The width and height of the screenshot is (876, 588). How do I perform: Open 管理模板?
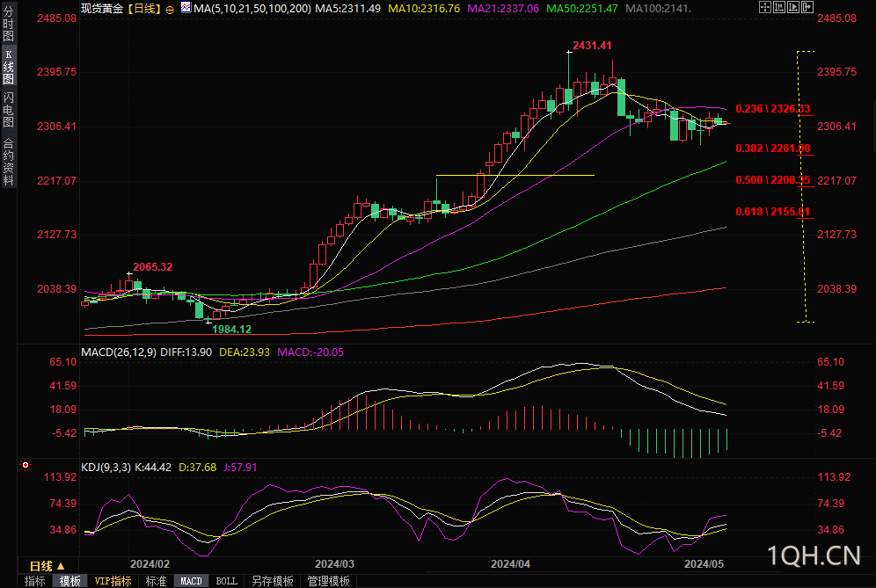click(x=328, y=581)
